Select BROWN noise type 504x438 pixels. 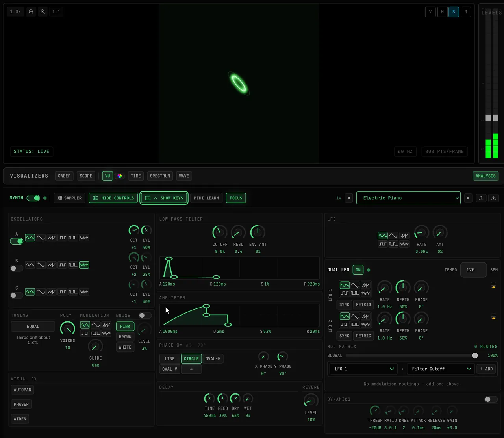click(125, 337)
